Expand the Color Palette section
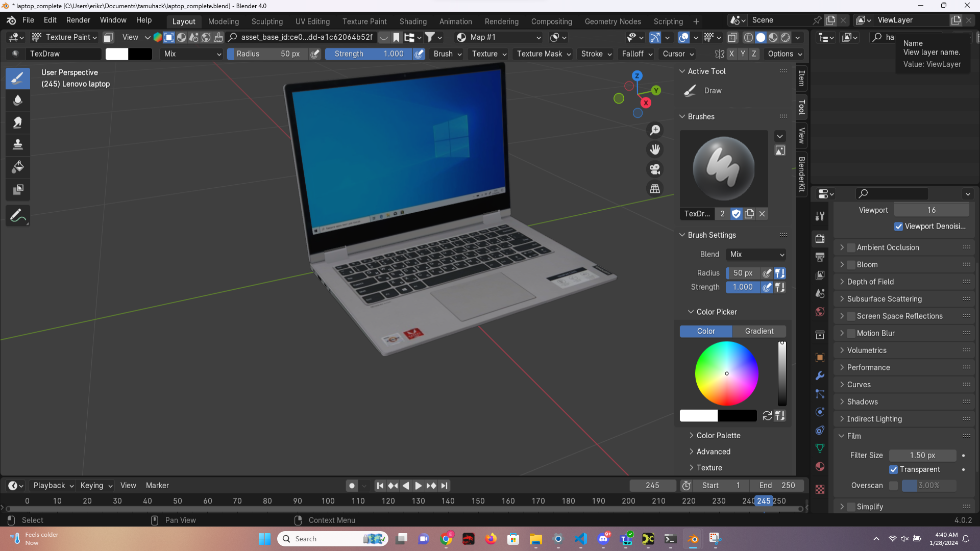This screenshot has height=551, width=980. [718, 436]
